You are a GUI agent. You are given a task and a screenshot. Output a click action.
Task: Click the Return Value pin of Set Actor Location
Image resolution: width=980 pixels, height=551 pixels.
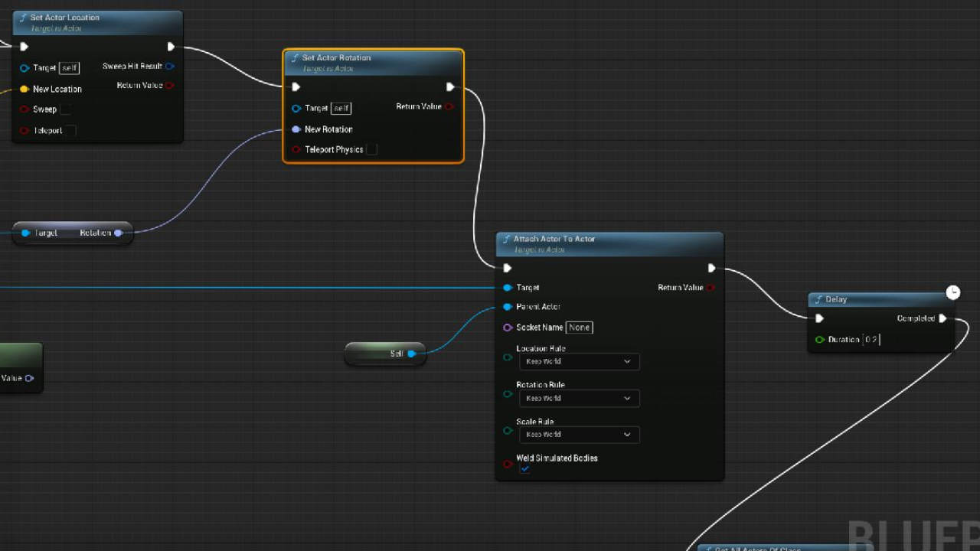pos(170,85)
